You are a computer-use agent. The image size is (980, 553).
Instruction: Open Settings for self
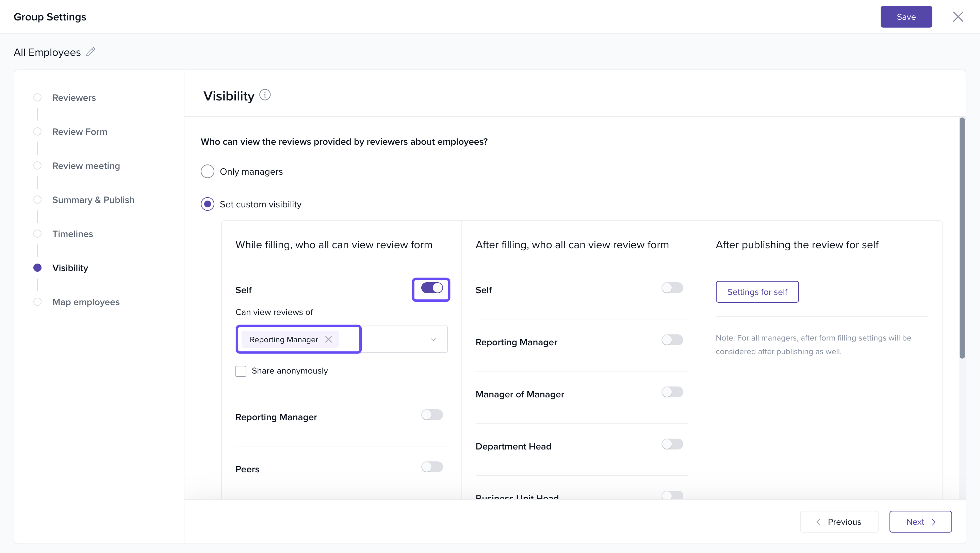coord(757,292)
